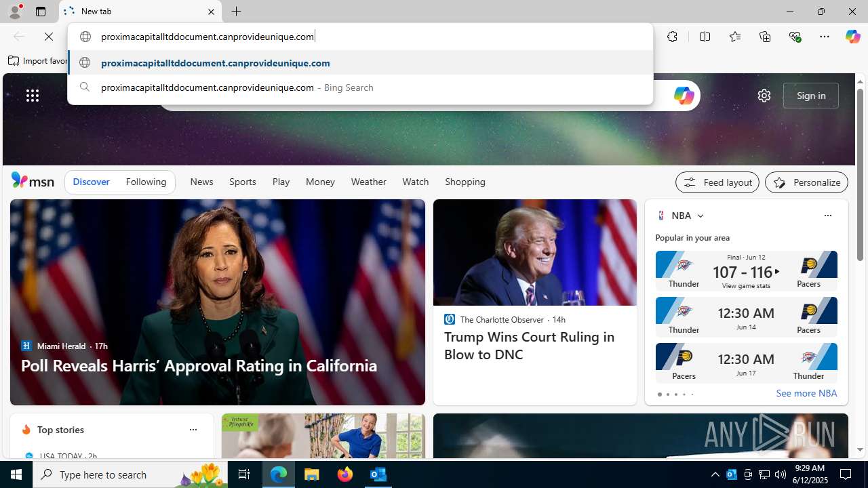Click the taskbar search box
The width and height of the screenshot is (868, 488).
[130, 474]
